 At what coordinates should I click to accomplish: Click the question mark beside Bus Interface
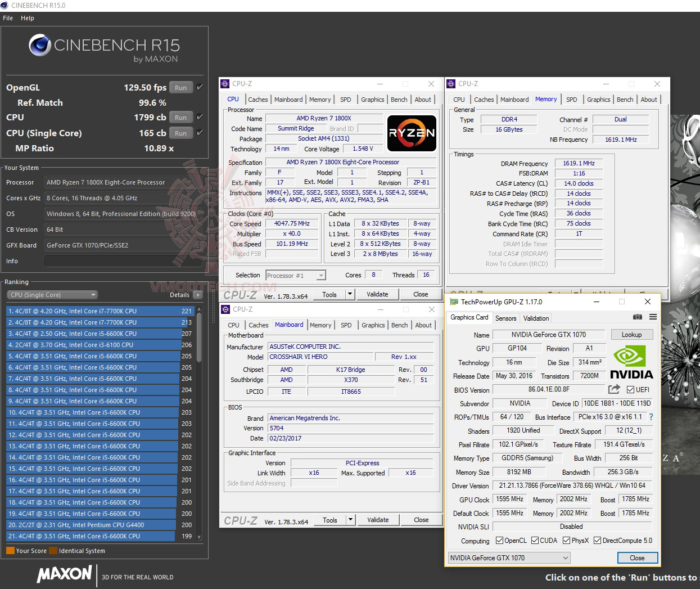pos(652,417)
